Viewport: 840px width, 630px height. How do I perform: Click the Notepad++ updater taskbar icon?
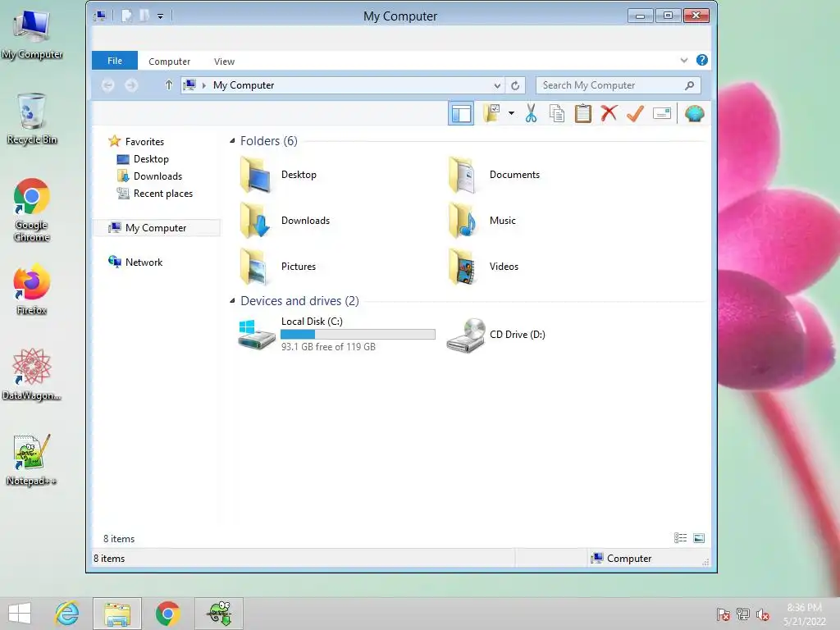point(218,614)
